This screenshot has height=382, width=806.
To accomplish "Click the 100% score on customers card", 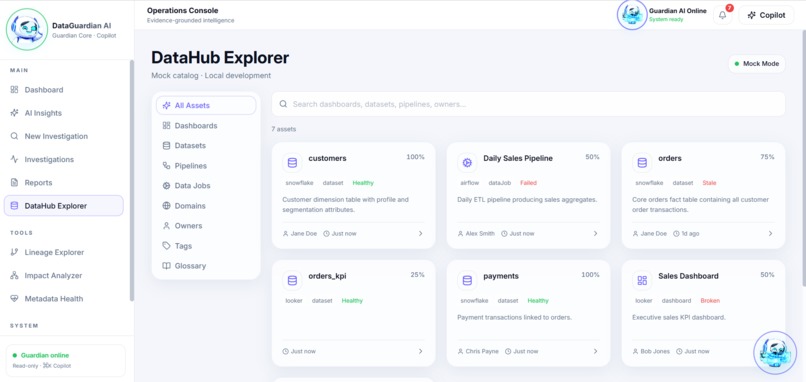I will coord(415,157).
